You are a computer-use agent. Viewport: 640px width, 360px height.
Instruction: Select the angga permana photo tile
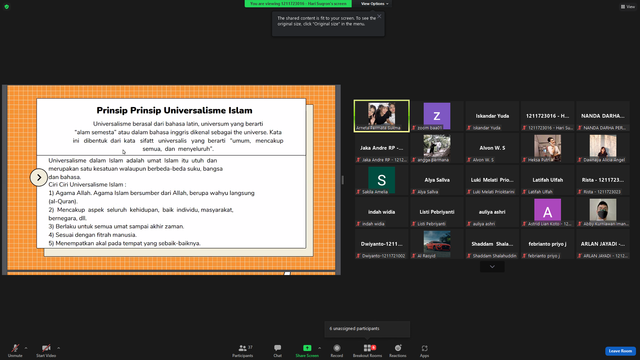click(x=437, y=148)
